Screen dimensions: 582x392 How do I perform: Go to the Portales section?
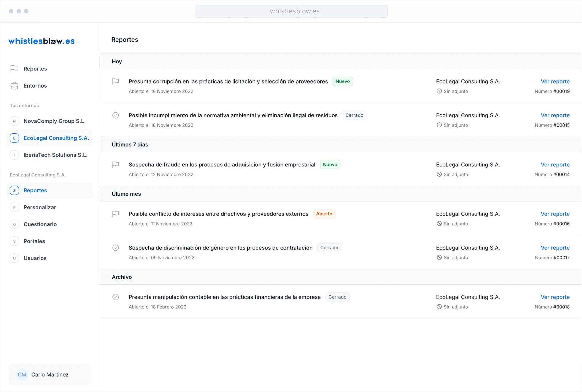click(34, 241)
